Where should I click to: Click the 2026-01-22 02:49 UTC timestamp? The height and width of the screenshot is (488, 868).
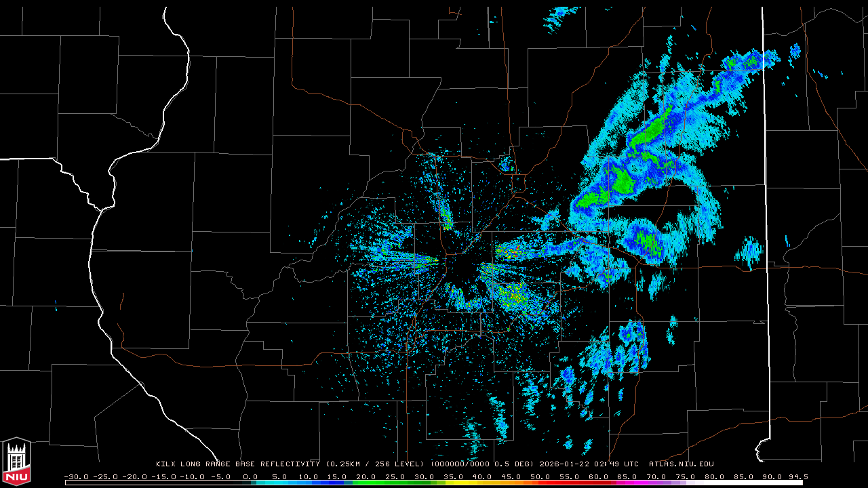click(x=589, y=464)
